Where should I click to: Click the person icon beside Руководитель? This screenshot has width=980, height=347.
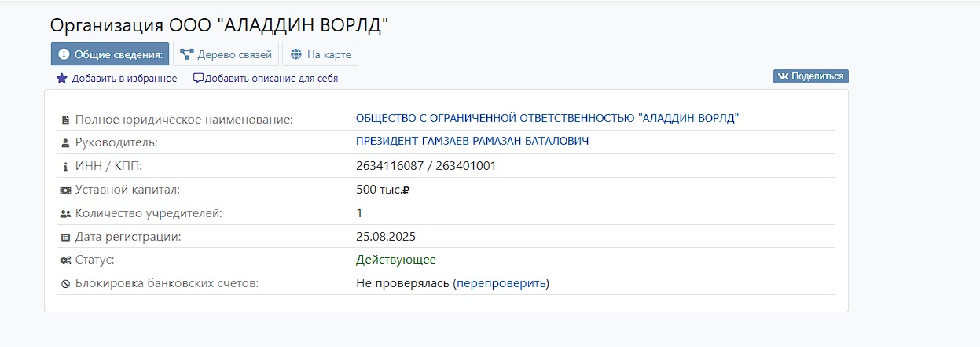click(x=65, y=143)
